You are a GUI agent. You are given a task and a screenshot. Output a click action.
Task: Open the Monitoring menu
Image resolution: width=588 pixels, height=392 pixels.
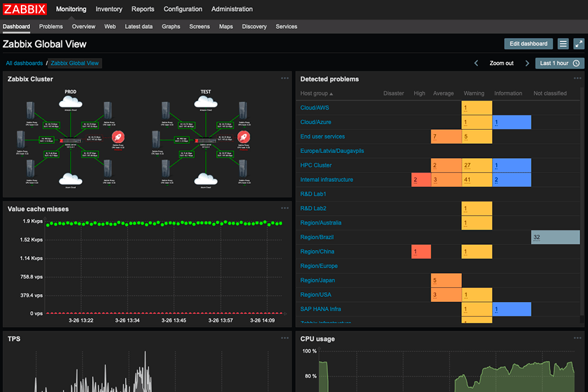71,9
